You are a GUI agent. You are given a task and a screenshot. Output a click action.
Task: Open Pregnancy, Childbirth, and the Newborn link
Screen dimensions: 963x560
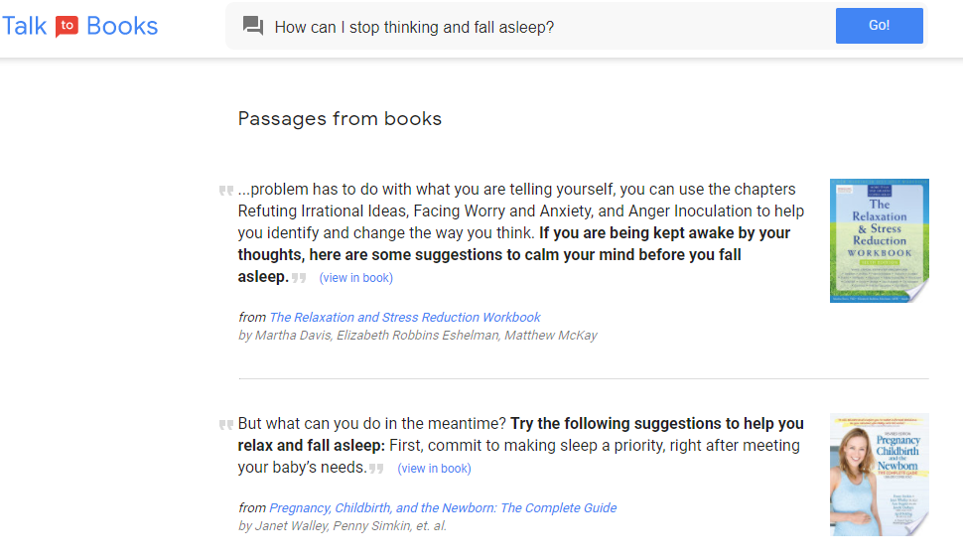click(x=443, y=507)
